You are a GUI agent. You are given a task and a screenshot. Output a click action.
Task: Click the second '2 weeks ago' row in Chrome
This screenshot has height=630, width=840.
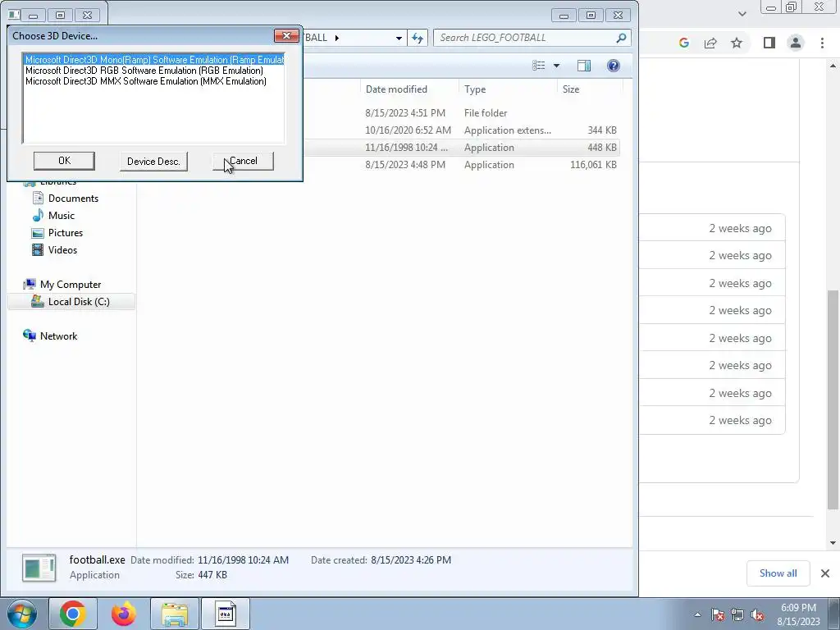point(713,256)
